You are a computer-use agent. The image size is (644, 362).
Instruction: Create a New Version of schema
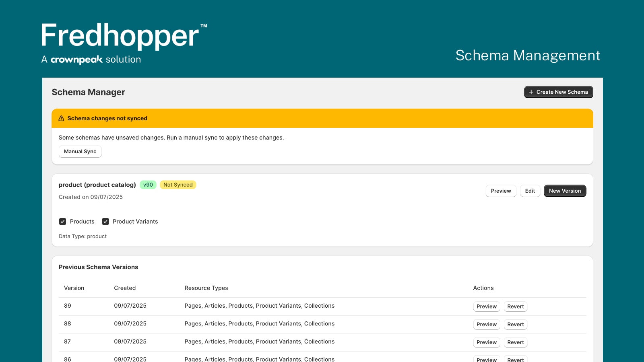565,191
